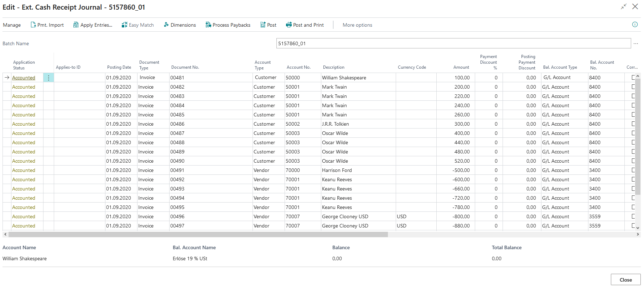This screenshot has width=644, height=288.
Task: Click the Apply Entries toolbar icon
Action: coord(76,25)
